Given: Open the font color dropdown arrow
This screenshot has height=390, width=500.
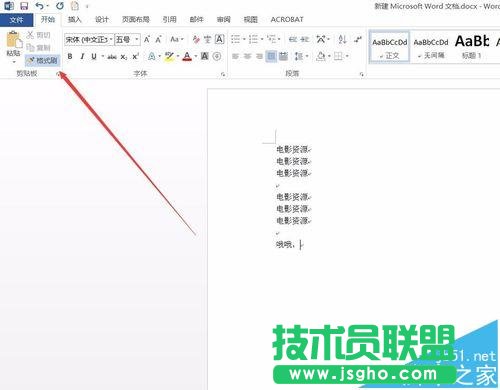Looking at the screenshot, I should [196, 56].
